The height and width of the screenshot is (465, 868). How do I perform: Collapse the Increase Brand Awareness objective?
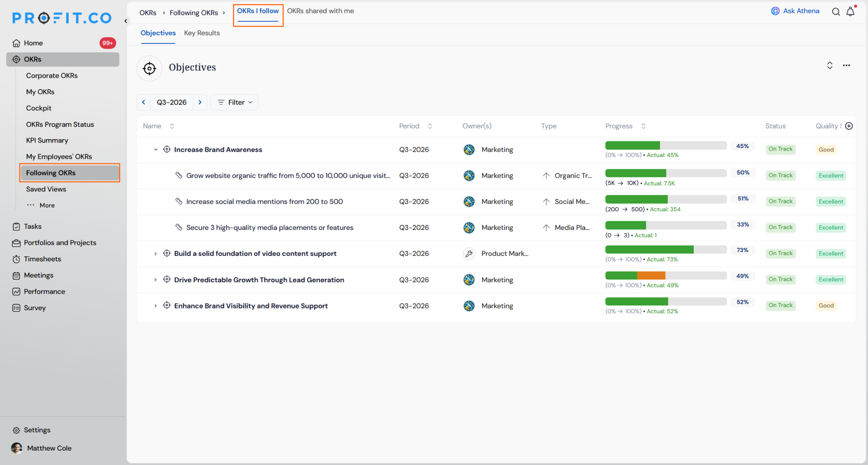(x=156, y=150)
